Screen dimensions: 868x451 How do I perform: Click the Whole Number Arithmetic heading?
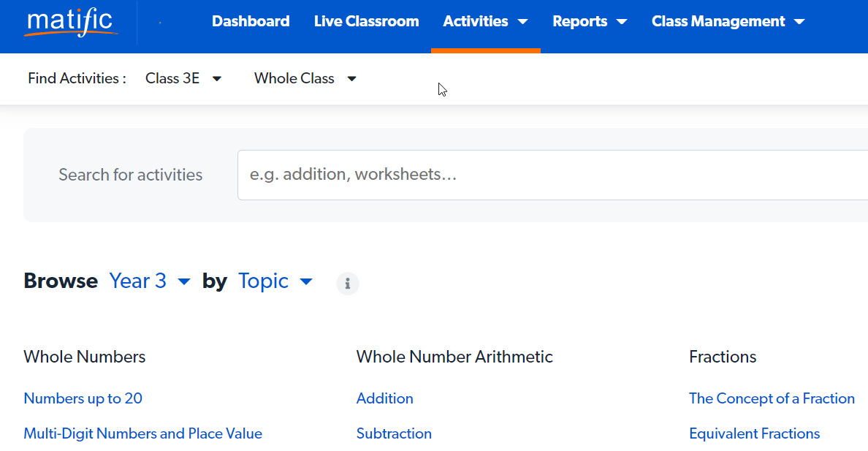[454, 357]
